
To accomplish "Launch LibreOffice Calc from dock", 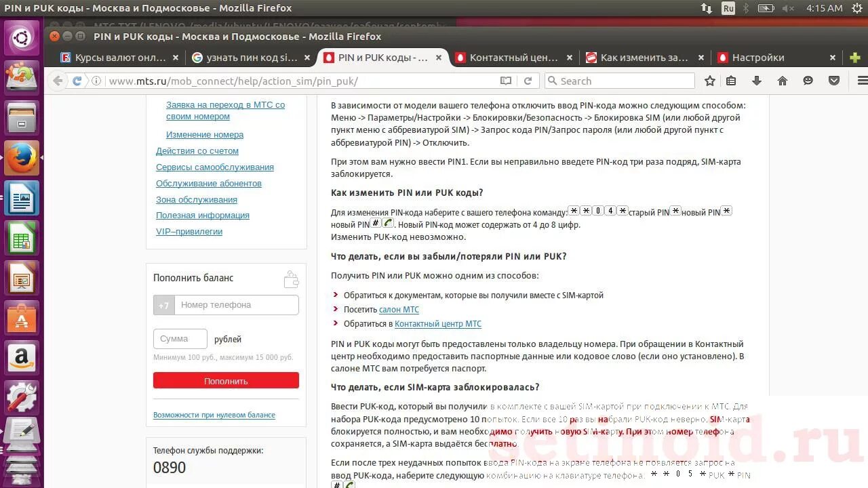I will tap(22, 239).
